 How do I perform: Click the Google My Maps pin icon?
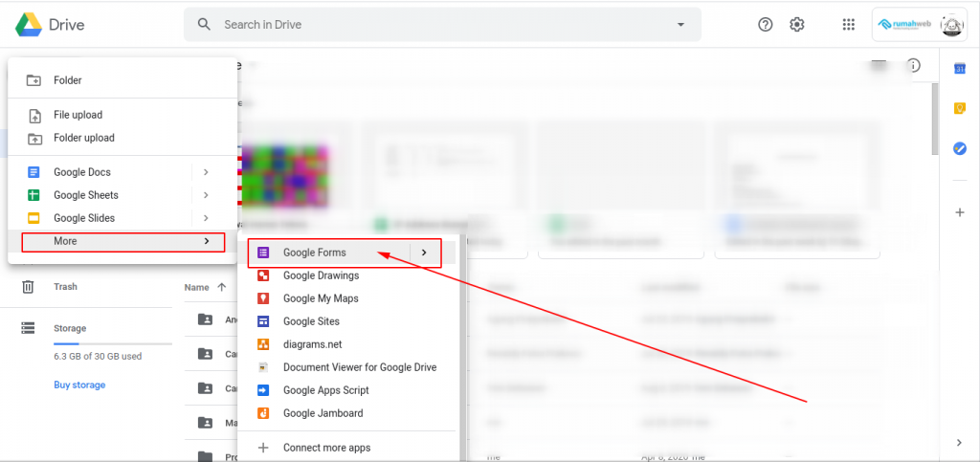point(263,298)
